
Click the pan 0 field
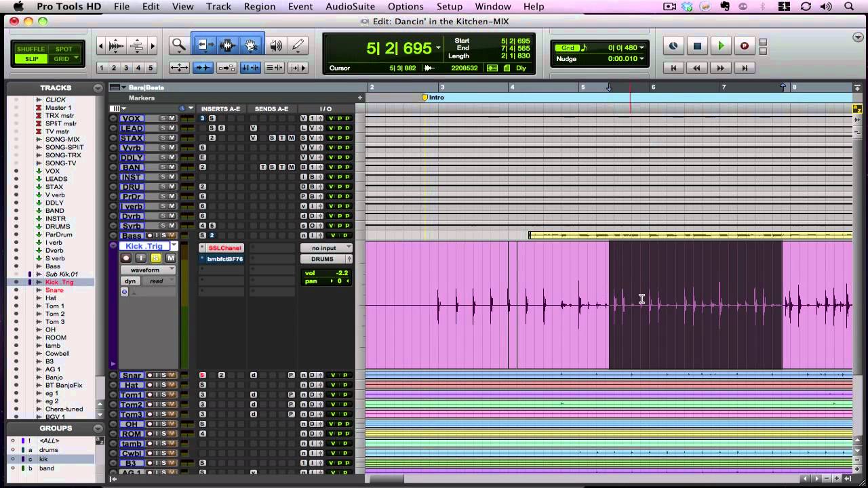(326, 281)
